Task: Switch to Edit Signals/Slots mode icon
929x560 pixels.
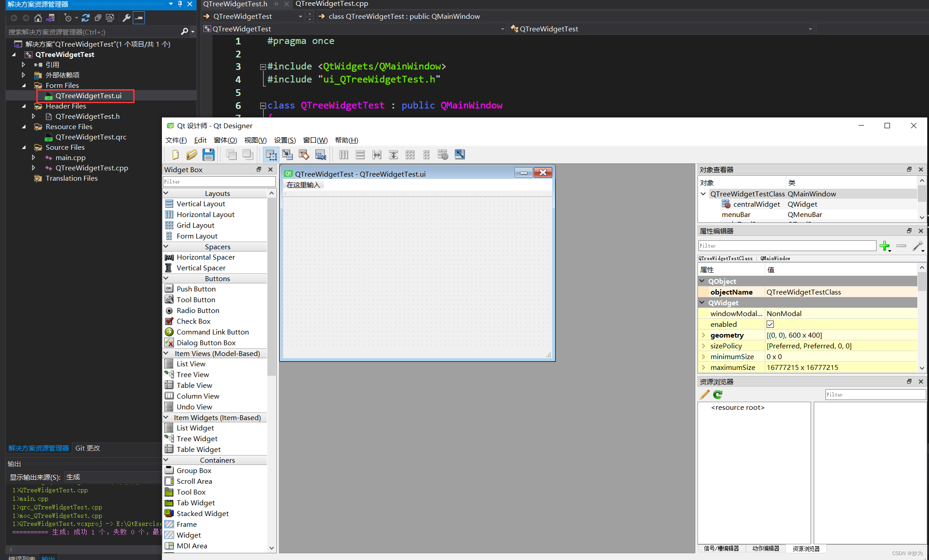Action: click(288, 155)
